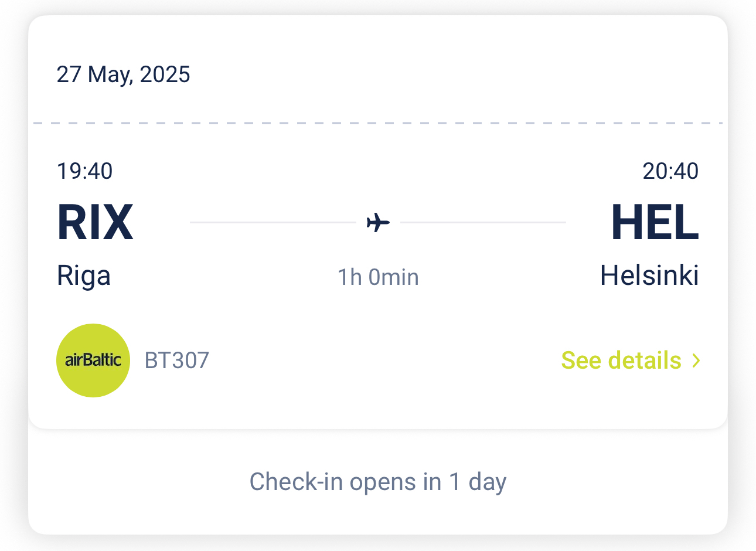Click the route line left of the airplane

tap(273, 223)
